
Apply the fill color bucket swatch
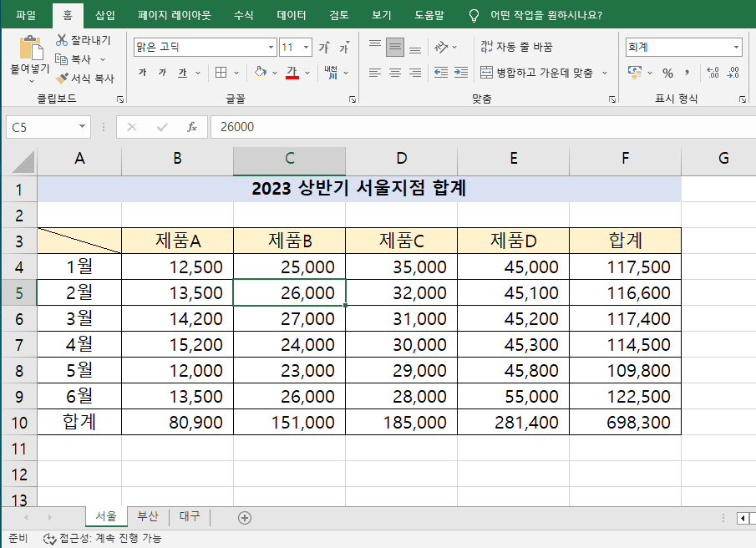pos(261,73)
